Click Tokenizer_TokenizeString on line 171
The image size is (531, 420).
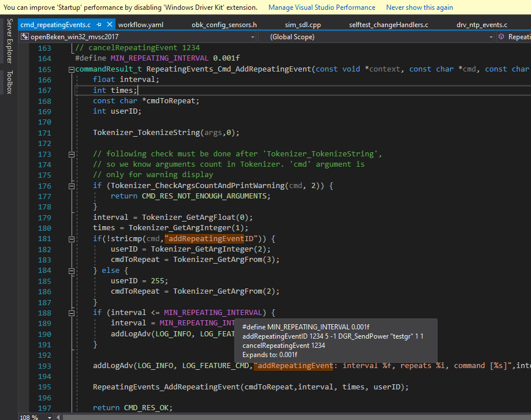click(147, 132)
